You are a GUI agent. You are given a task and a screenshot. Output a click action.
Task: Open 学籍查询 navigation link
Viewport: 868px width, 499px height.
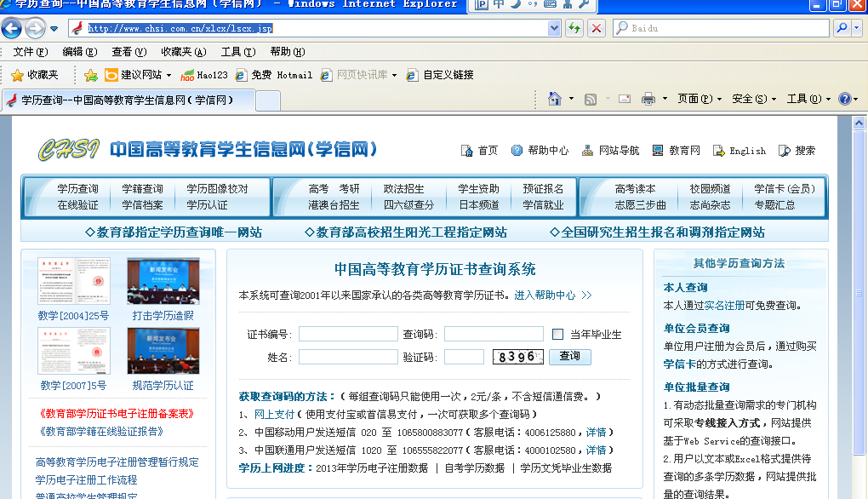click(142, 189)
